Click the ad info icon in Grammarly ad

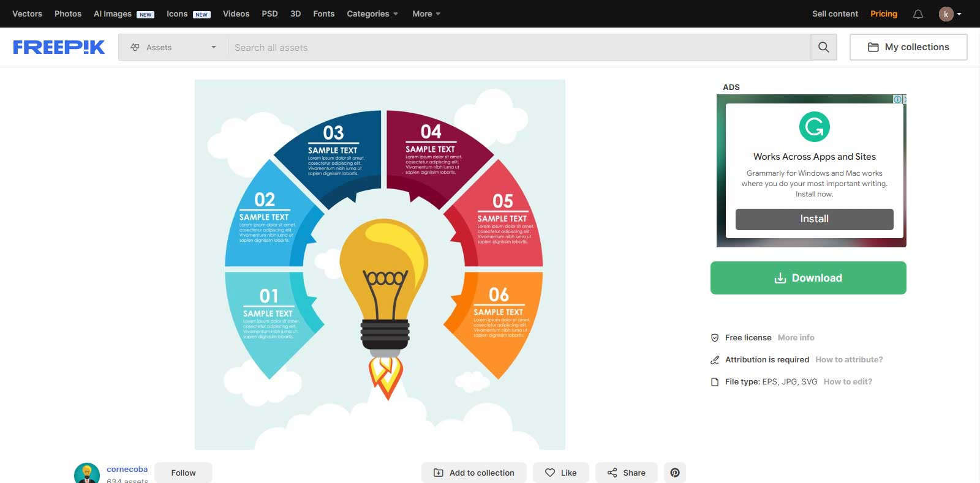897,99
